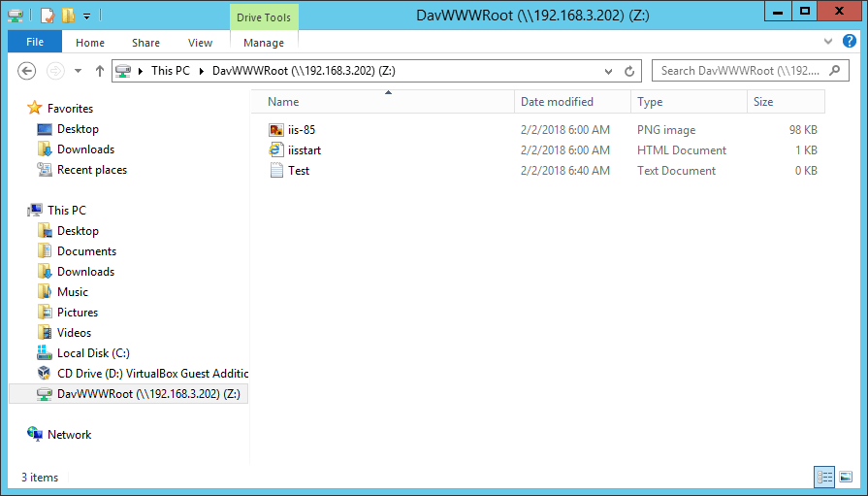This screenshot has width=868, height=496.
Task: Expand the breadcrumb arrow after This PC
Action: pyautogui.click(x=201, y=71)
